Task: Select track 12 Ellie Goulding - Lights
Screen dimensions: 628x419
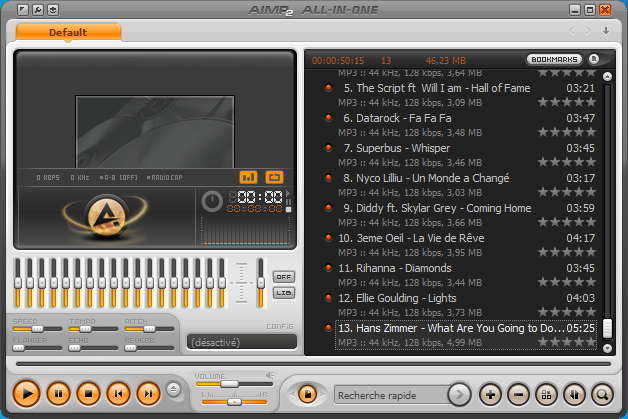Action: pyautogui.click(x=465, y=305)
